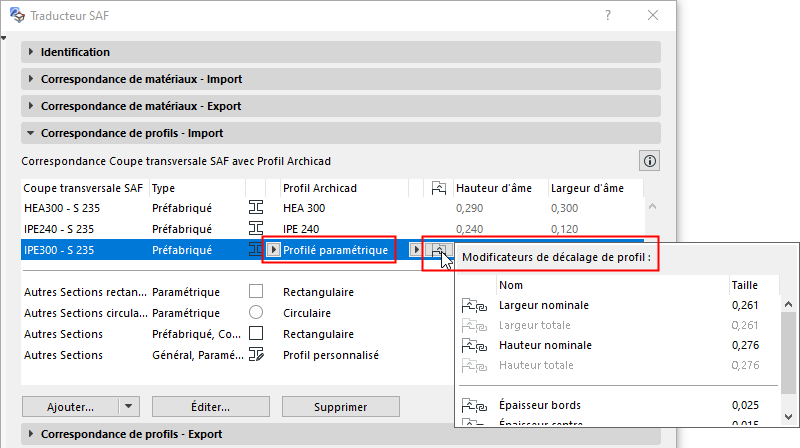Close the Traducteur SAF dialog

[653, 15]
